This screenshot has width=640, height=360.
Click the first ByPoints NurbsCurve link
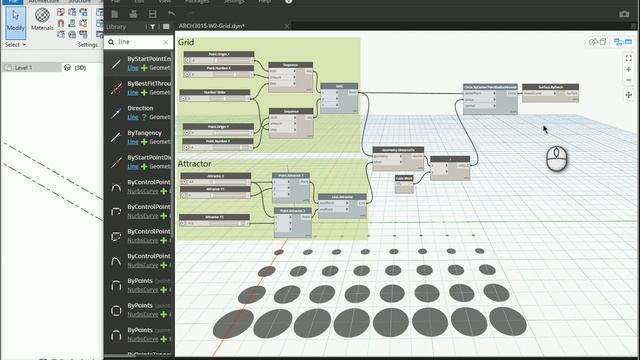click(x=143, y=290)
